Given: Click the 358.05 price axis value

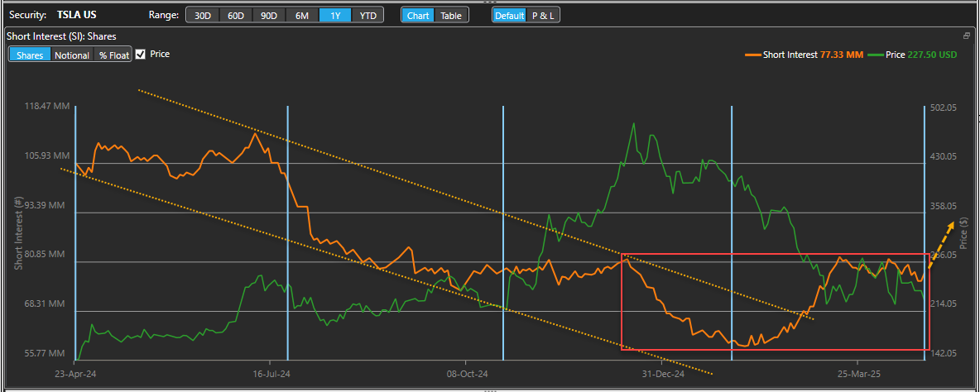Looking at the screenshot, I should click(943, 206).
